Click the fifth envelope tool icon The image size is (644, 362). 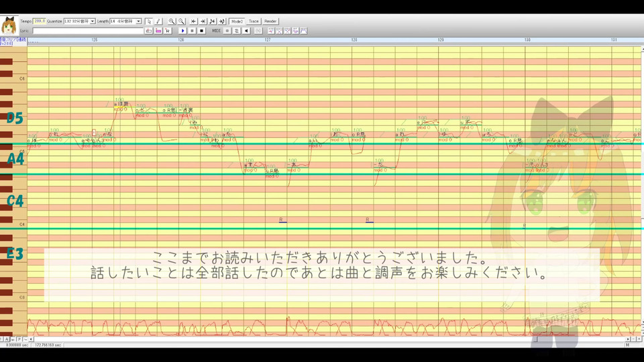pos(304,31)
